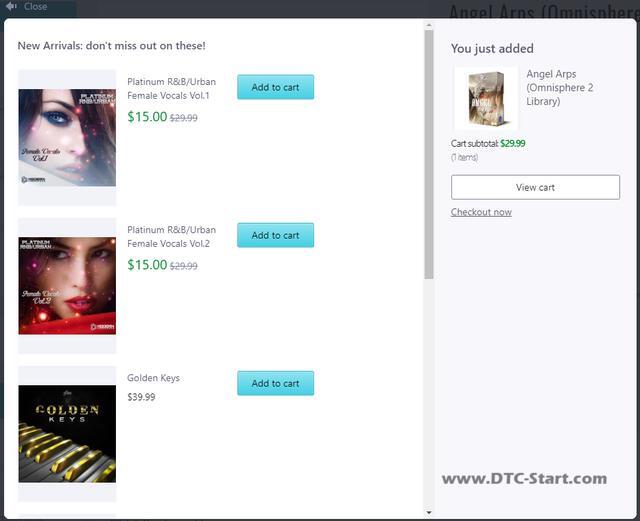Click the vertical scrollbar thumb

point(429,154)
